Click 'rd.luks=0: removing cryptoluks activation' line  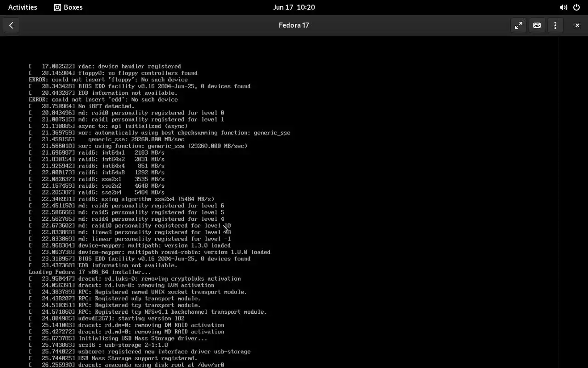(x=135, y=278)
